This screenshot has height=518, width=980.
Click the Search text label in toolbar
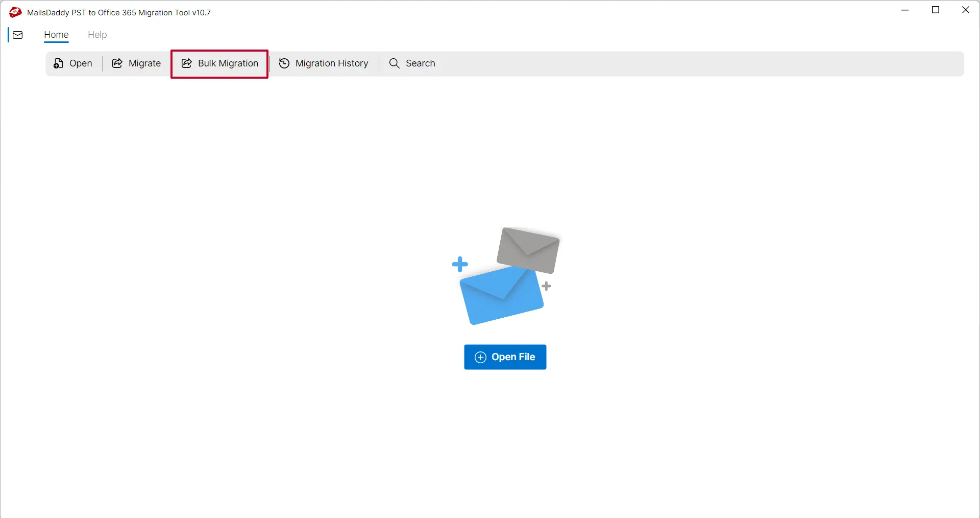pyautogui.click(x=420, y=63)
